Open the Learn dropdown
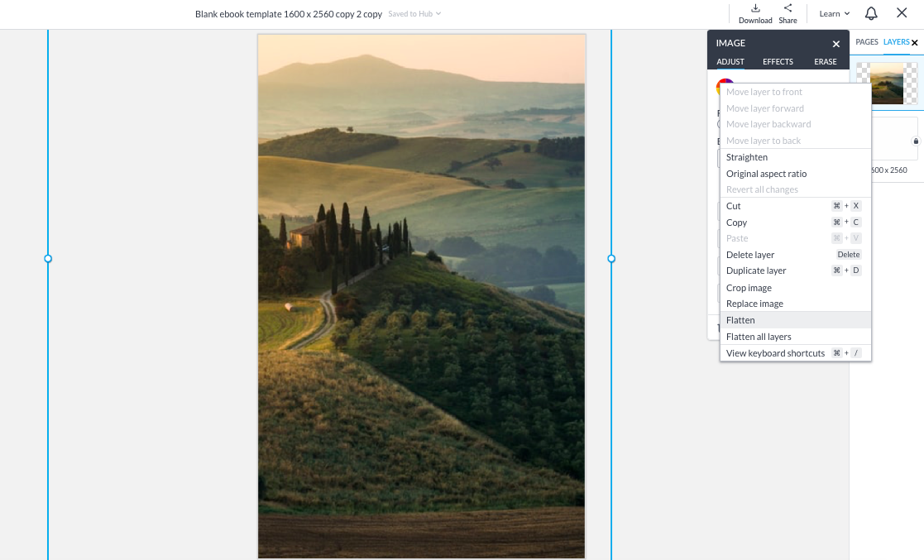 click(832, 13)
